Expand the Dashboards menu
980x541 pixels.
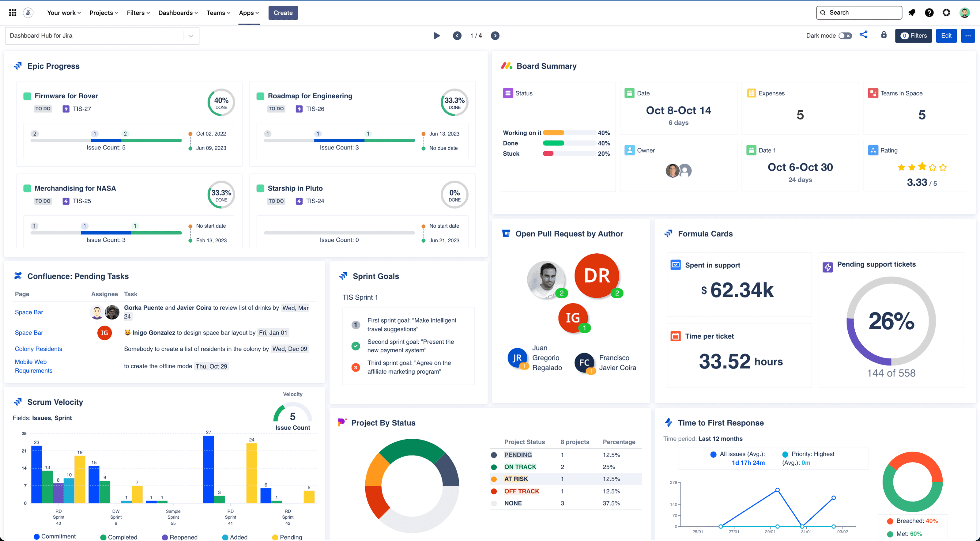pyautogui.click(x=178, y=13)
